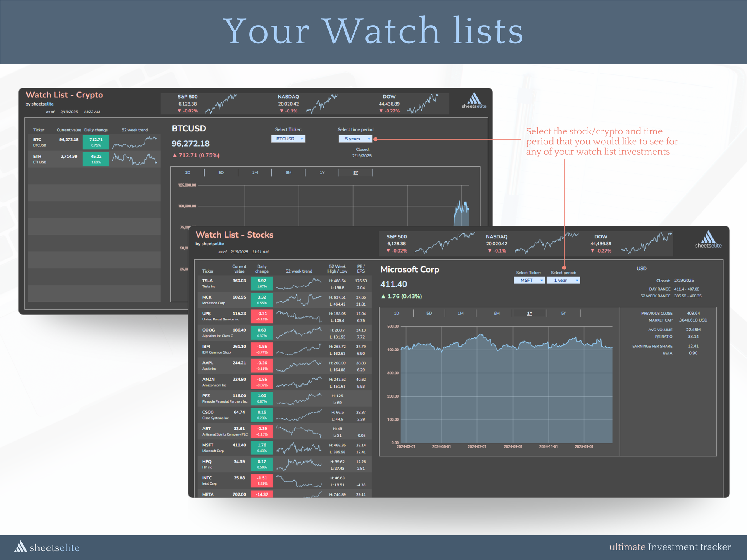Click the HPQ ticker in Stocks list
Image resolution: width=747 pixels, height=560 pixels.
point(207,462)
